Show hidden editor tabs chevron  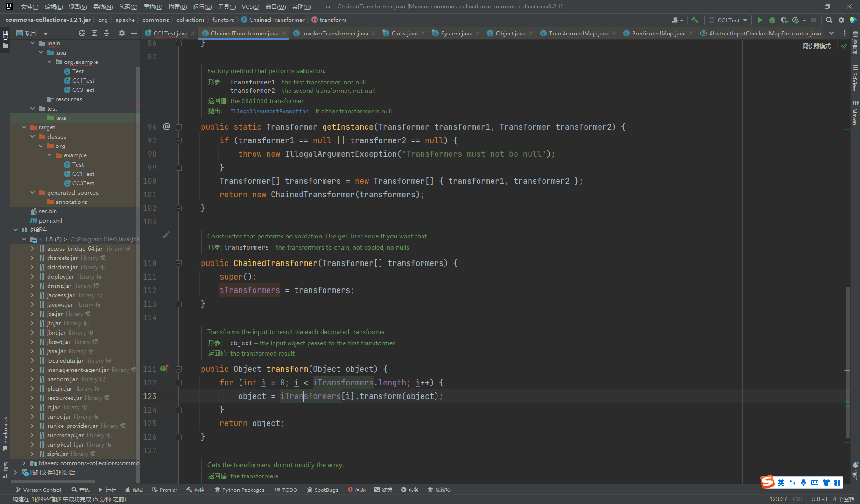(832, 33)
